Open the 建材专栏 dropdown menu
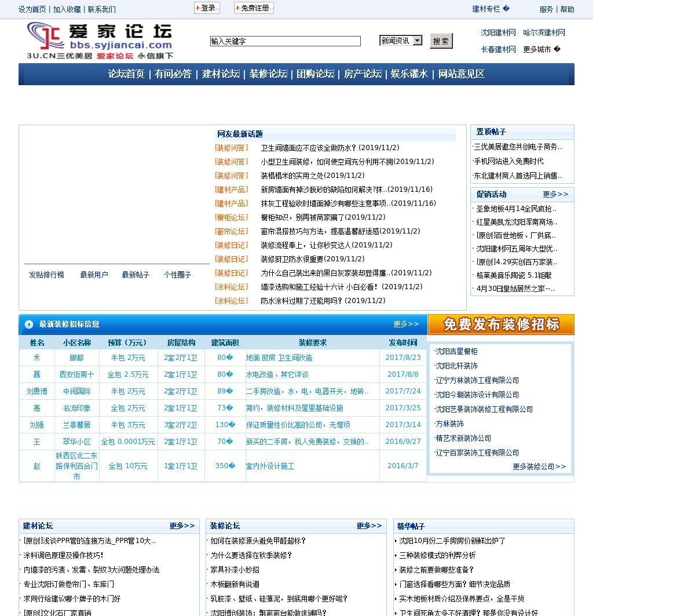This screenshot has width=695, height=616. pyautogui.click(x=491, y=9)
